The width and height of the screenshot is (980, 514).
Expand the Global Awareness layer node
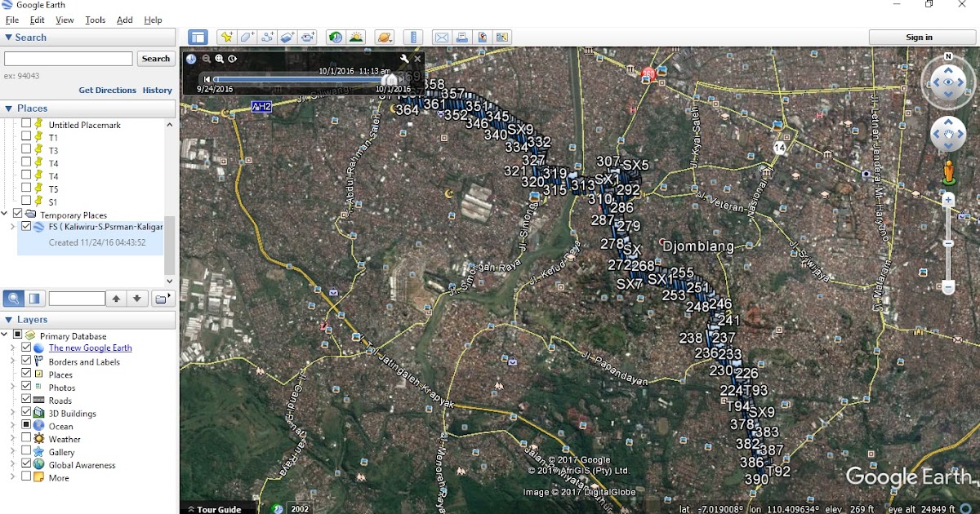coord(13,464)
